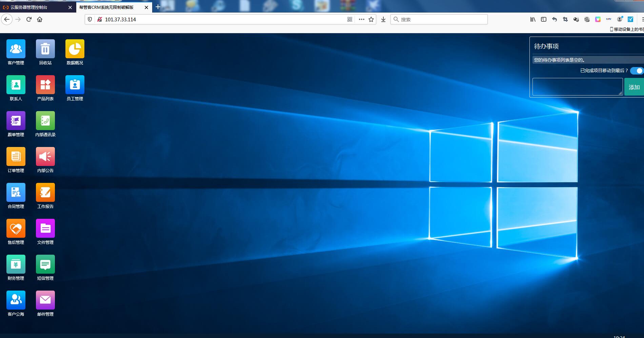Open the 订单管理 order management icon
Screen dimensions: 644x338
(16, 157)
